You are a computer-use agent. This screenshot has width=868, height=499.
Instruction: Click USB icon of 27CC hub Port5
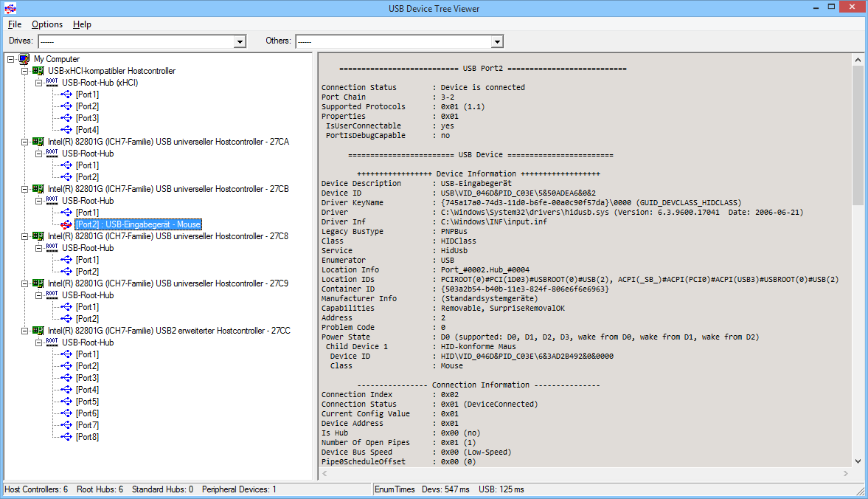tap(66, 402)
